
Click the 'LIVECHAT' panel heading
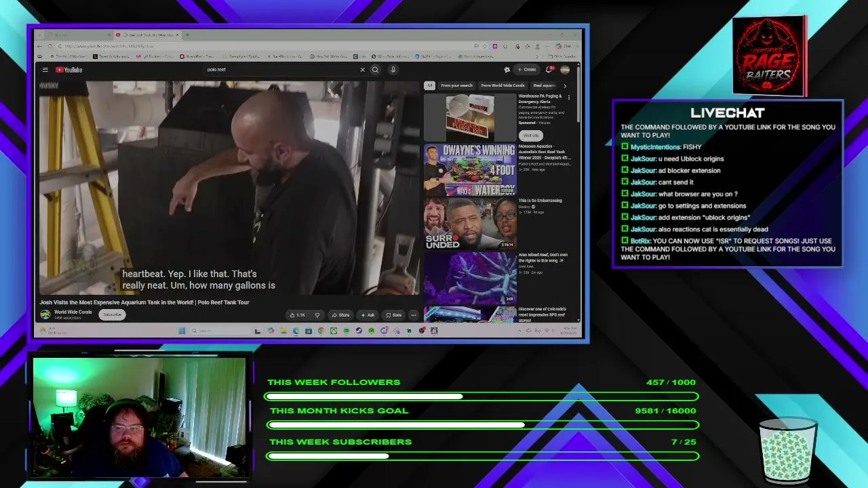pyautogui.click(x=728, y=113)
